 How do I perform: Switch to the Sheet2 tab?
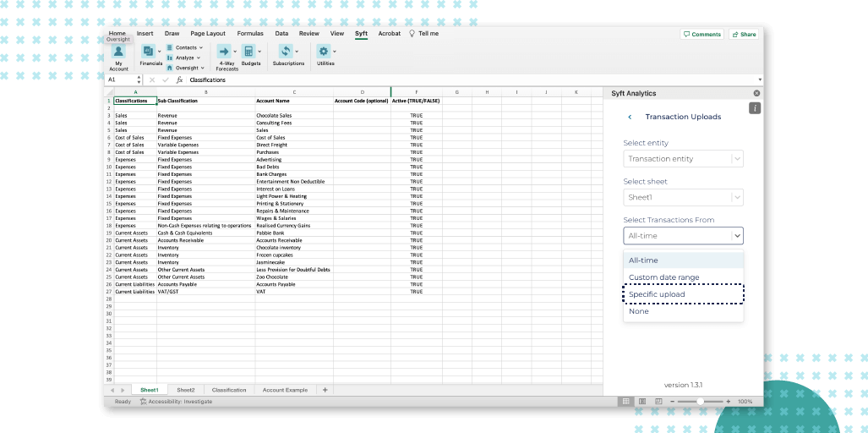(185, 391)
